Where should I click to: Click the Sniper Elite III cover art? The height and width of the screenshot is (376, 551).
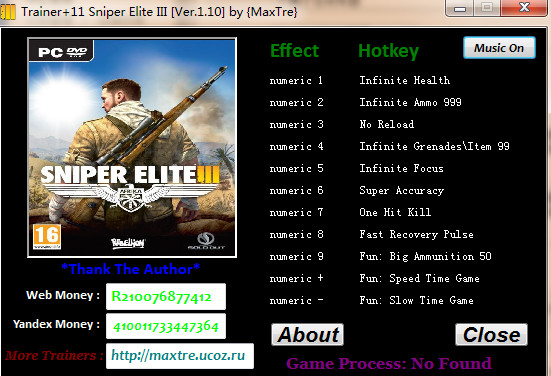coord(132,147)
